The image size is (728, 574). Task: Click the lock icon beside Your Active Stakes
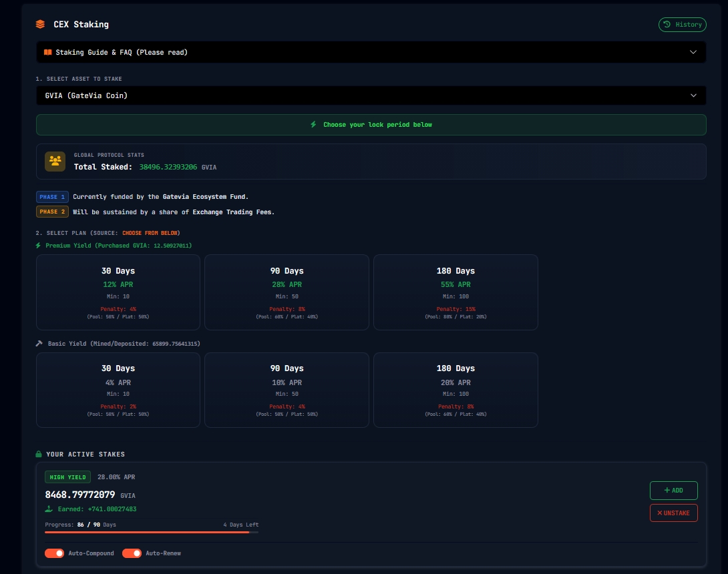[x=39, y=454]
